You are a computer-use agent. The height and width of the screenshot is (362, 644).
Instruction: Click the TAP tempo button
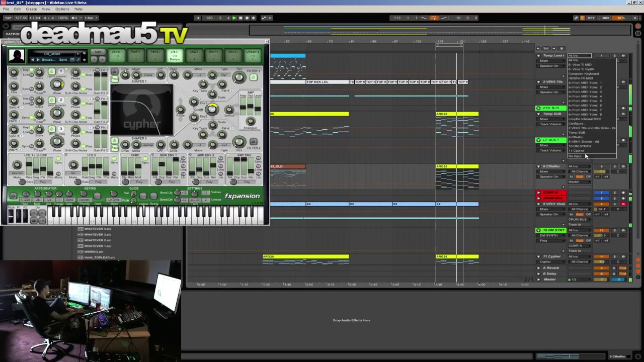[8, 18]
